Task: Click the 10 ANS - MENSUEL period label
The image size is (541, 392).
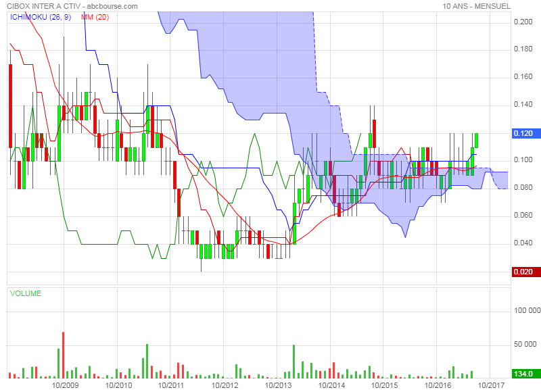Action: [x=476, y=6]
